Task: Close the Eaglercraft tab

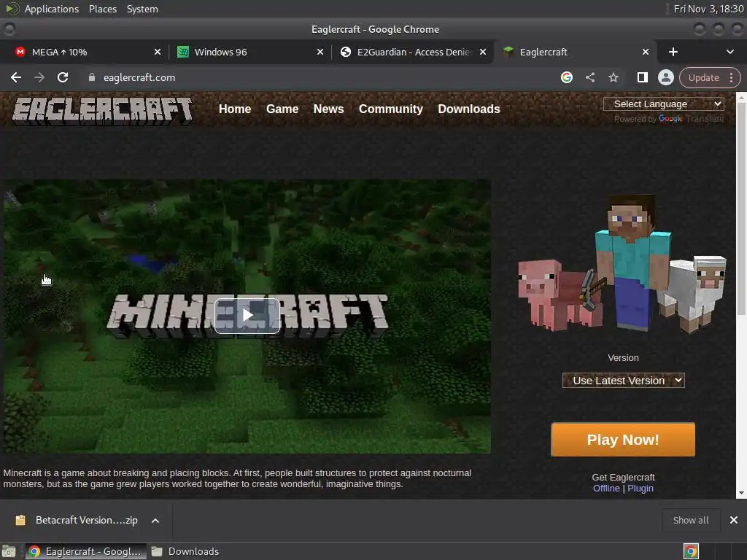Action: [x=646, y=52]
